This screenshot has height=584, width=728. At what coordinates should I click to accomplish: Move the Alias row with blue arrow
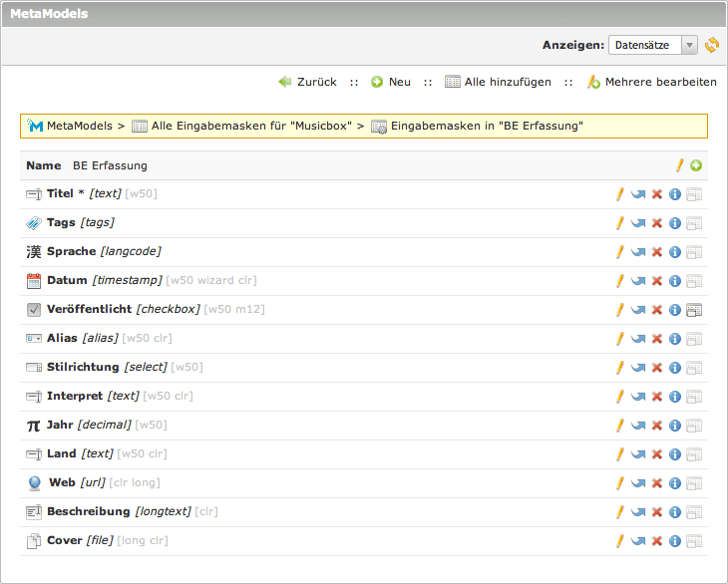coord(638,339)
